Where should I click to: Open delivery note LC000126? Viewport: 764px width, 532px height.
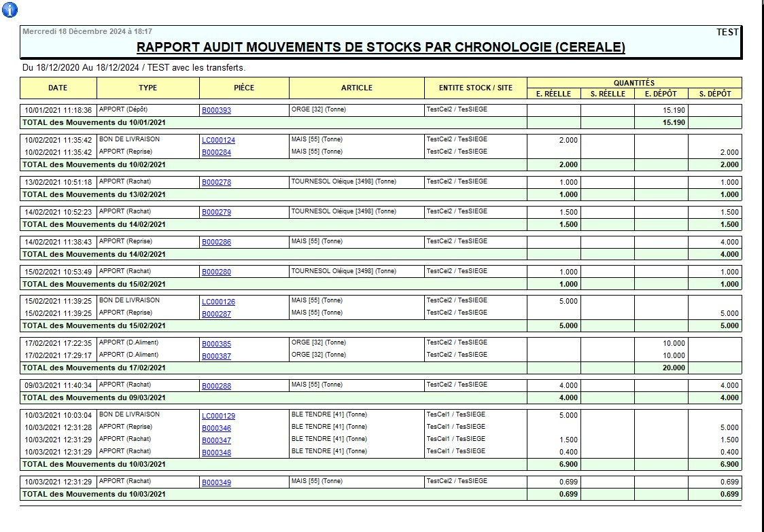[x=218, y=302]
